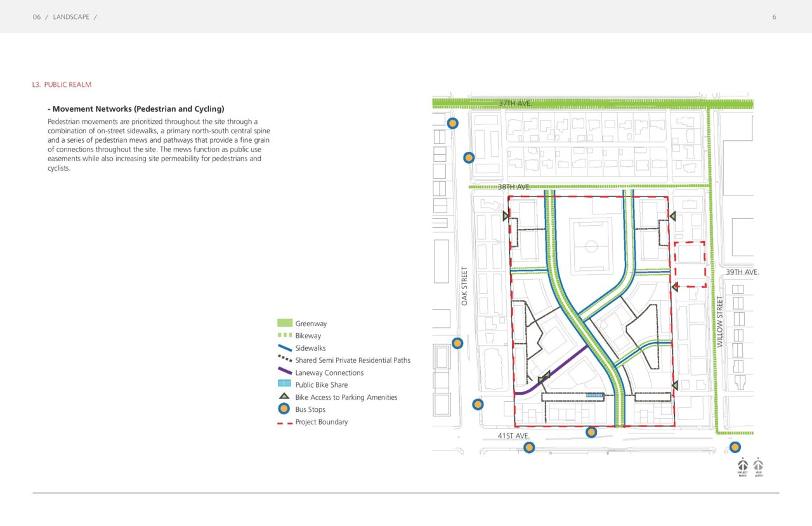Click the page number 6 in the header
The image size is (812, 526).
coord(775,17)
